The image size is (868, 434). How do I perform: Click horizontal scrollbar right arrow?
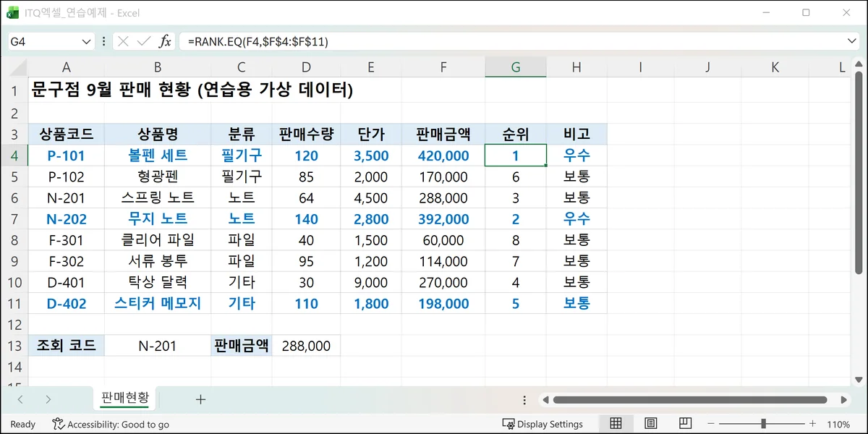844,399
